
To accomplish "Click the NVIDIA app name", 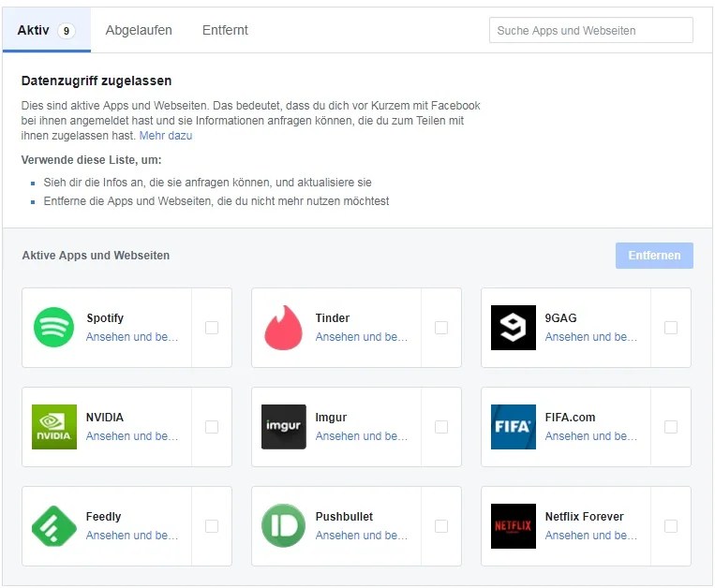I will click(105, 418).
